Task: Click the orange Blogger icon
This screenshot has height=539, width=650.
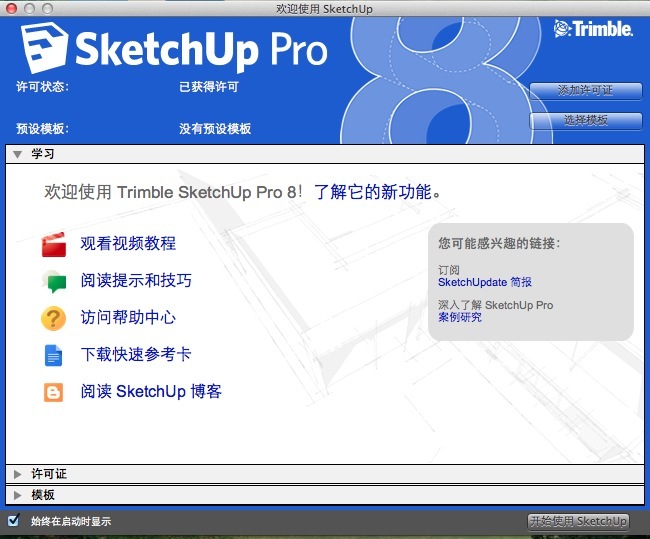Action: pos(53,392)
